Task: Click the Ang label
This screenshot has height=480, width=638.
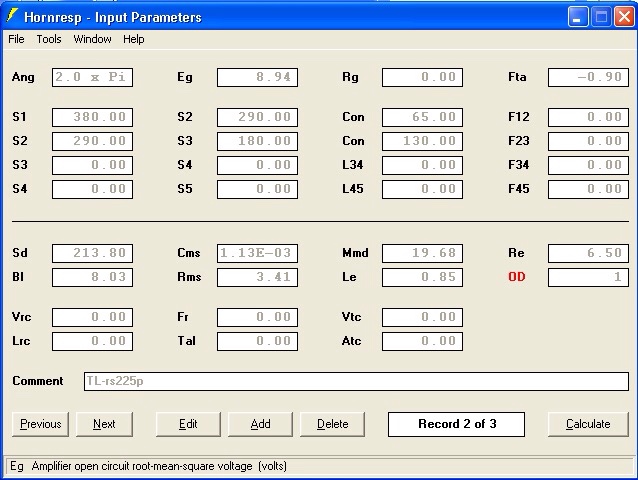Action: (x=23, y=77)
